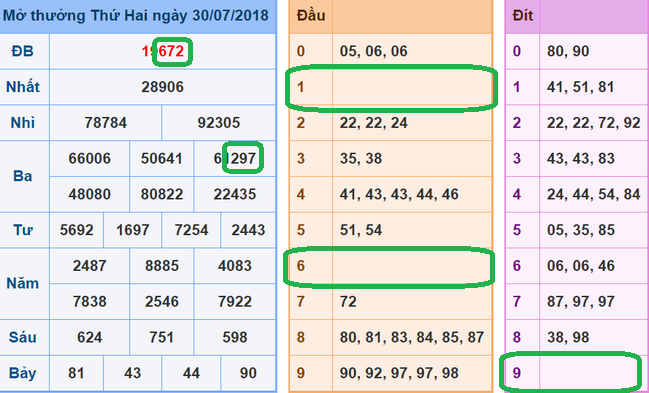This screenshot has width=649, height=393.
Task: Click the Ba prize number 22435
Action: [235, 194]
